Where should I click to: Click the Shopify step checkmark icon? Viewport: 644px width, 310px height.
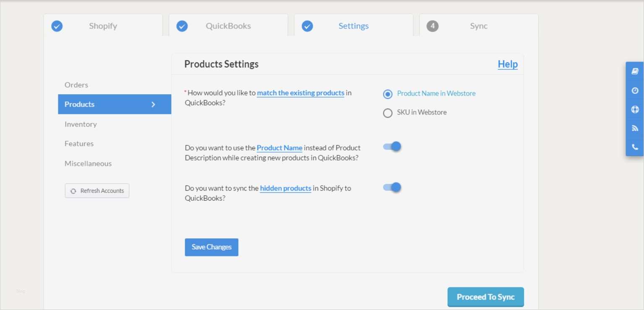click(57, 26)
